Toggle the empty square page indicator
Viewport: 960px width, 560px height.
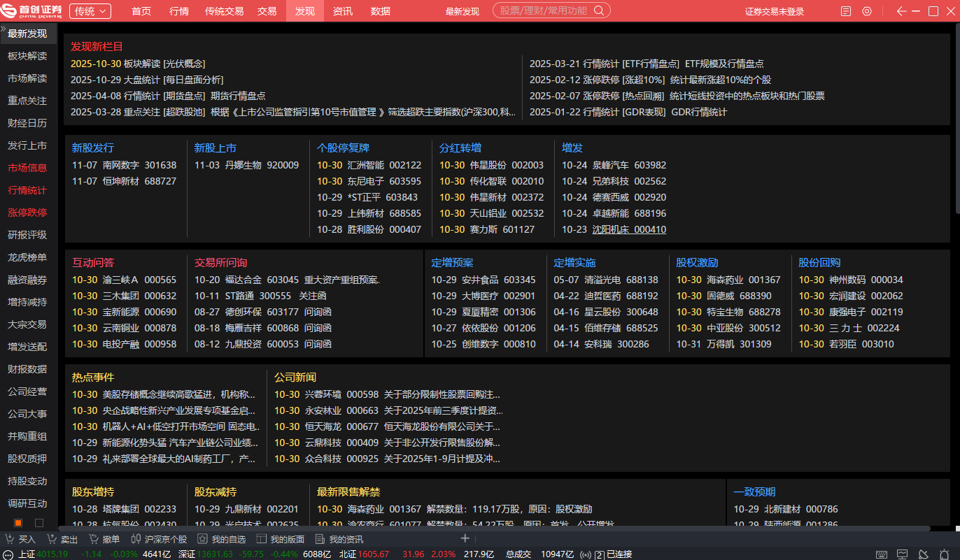coord(39,523)
